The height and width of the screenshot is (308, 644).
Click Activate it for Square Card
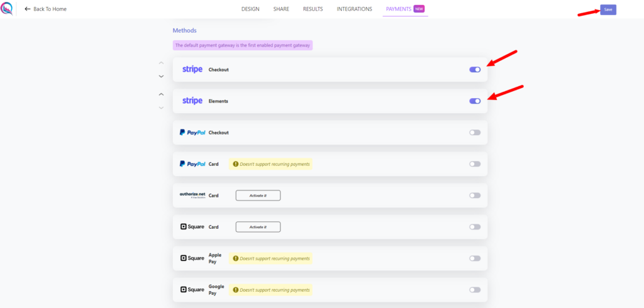point(258,227)
